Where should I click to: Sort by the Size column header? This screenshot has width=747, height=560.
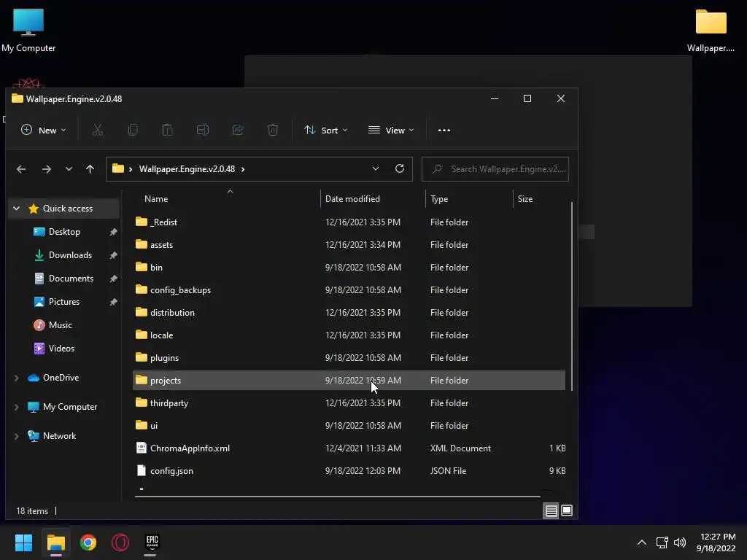(x=525, y=199)
